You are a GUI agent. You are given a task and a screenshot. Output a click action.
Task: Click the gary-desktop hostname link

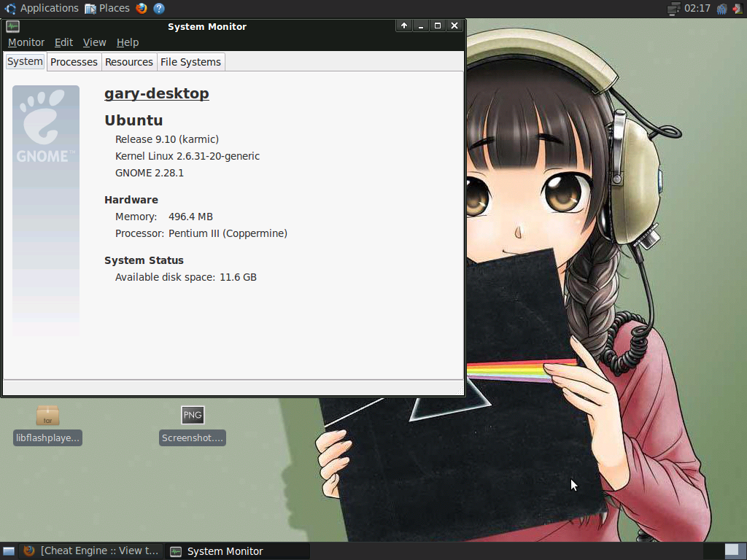[x=156, y=93]
